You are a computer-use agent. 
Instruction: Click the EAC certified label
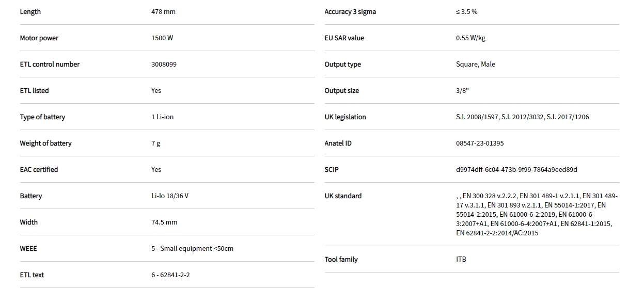[x=39, y=170]
